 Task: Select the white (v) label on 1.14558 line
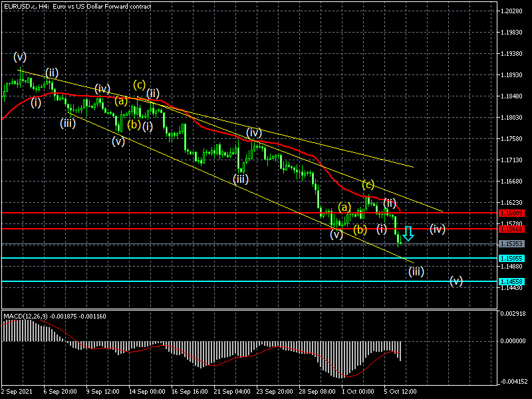coord(456,281)
